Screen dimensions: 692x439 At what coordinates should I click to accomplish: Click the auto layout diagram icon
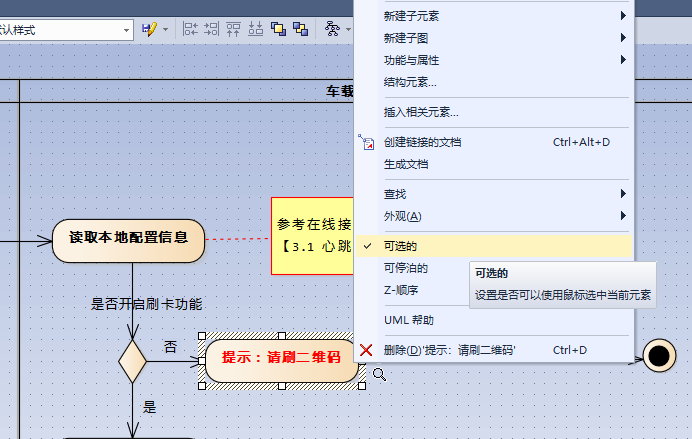pos(332,29)
